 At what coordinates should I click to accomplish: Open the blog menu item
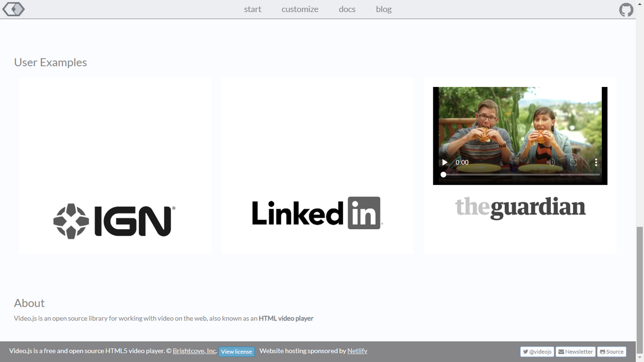click(383, 9)
